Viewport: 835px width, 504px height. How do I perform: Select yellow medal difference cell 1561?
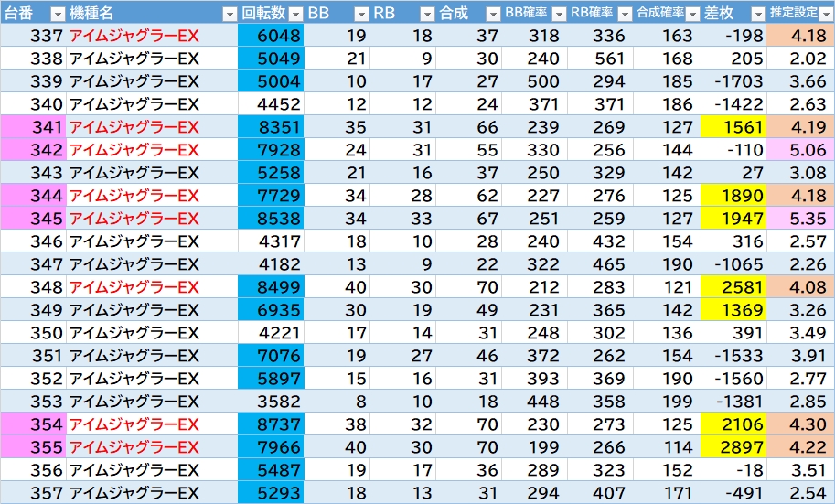733,127
